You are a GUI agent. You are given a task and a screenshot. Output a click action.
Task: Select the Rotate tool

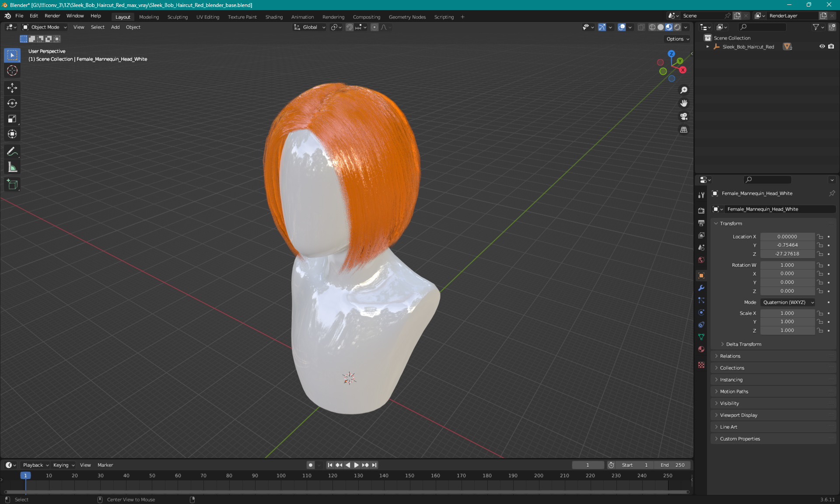point(12,103)
